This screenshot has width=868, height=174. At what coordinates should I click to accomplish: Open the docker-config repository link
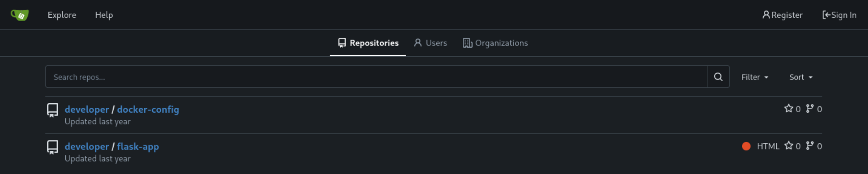(x=148, y=109)
